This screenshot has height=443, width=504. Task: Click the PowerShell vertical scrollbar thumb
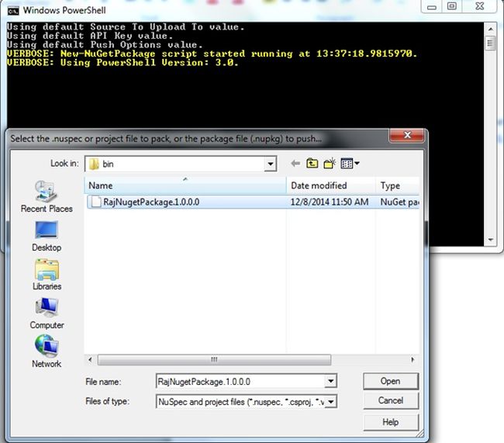[490, 43]
